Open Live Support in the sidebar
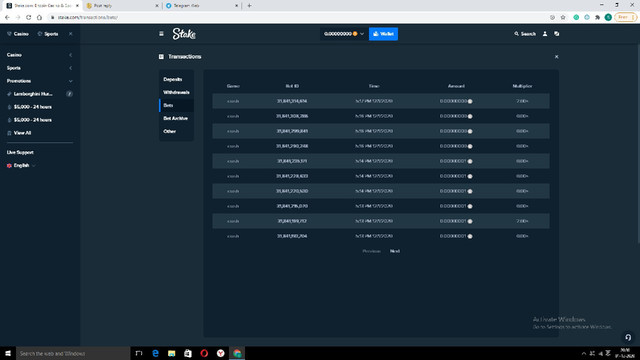Image resolution: width=640 pixels, height=360 pixels. click(20, 152)
